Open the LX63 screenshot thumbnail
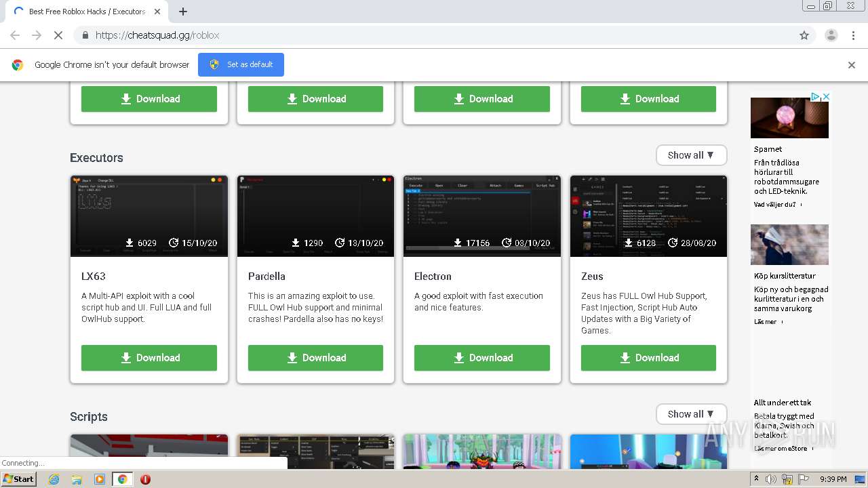The image size is (868, 488). point(149,216)
